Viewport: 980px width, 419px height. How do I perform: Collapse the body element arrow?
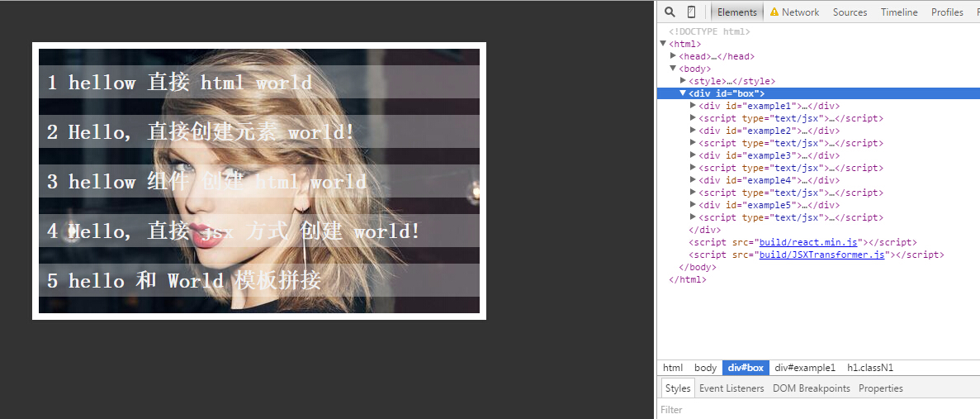(674, 69)
